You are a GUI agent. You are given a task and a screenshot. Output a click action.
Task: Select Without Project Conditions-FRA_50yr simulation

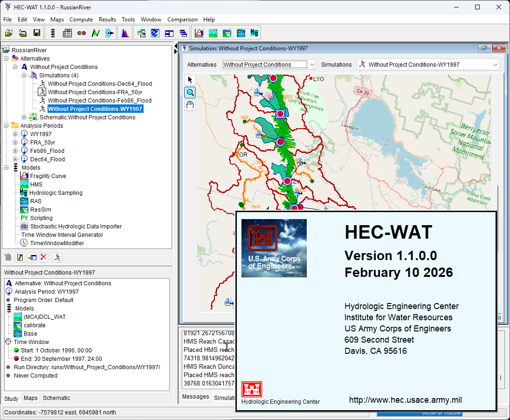(x=95, y=92)
